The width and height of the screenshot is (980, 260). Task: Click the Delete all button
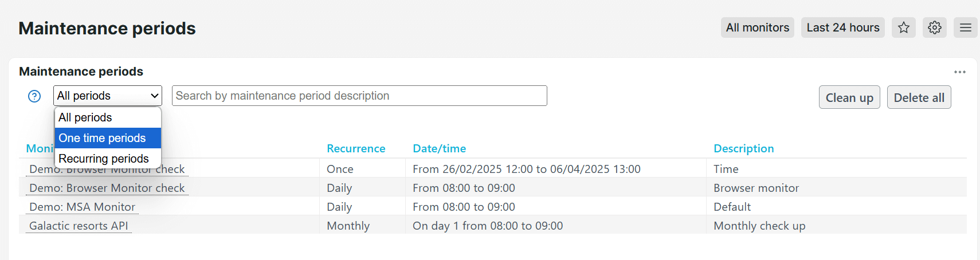pyautogui.click(x=919, y=97)
